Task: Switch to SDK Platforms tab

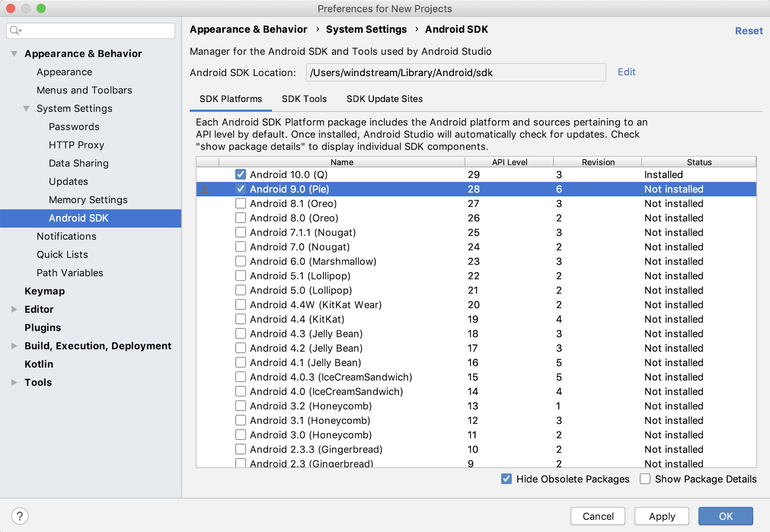Action: [231, 99]
